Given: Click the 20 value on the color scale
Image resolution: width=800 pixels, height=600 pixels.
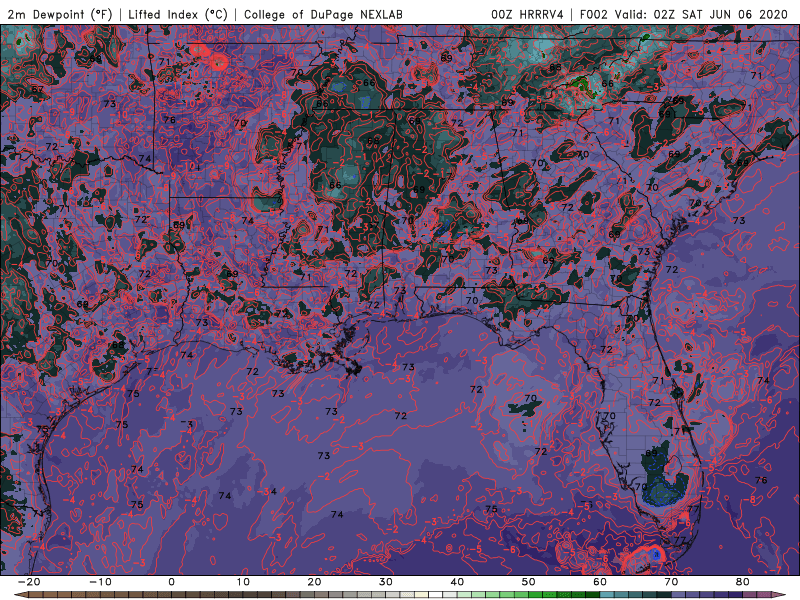Looking at the screenshot, I should click(x=314, y=582).
